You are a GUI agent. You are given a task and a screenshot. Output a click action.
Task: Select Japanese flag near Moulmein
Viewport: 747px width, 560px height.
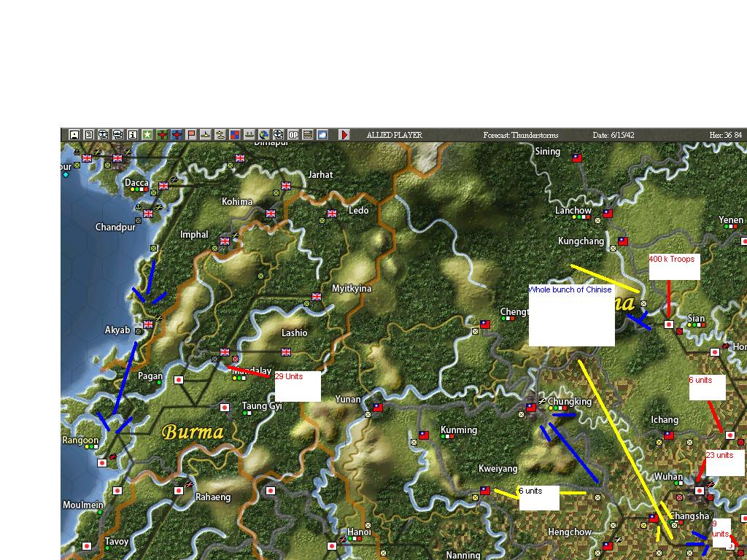[117, 491]
